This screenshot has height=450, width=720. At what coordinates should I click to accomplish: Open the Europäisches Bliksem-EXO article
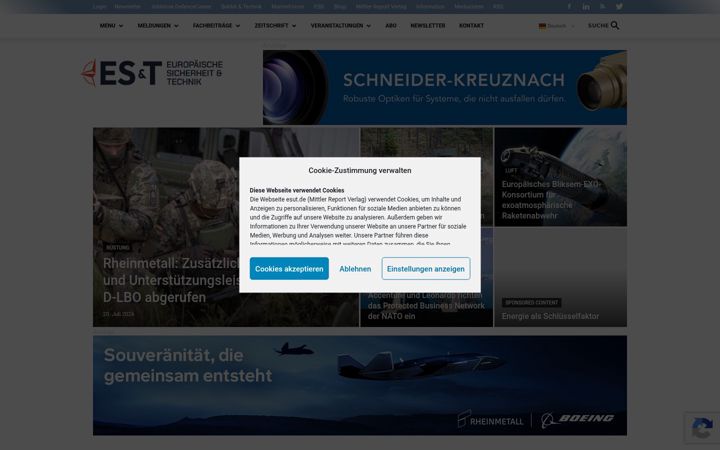[x=551, y=200]
